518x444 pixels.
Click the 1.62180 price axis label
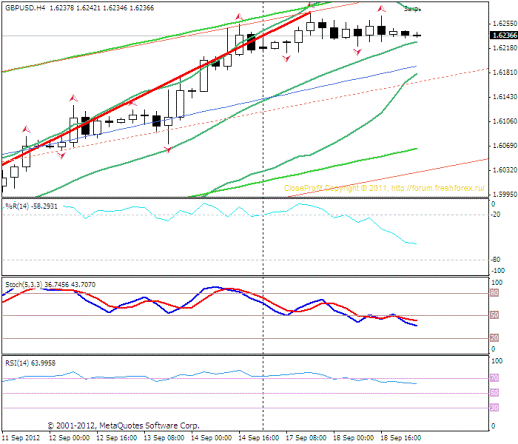click(x=505, y=48)
